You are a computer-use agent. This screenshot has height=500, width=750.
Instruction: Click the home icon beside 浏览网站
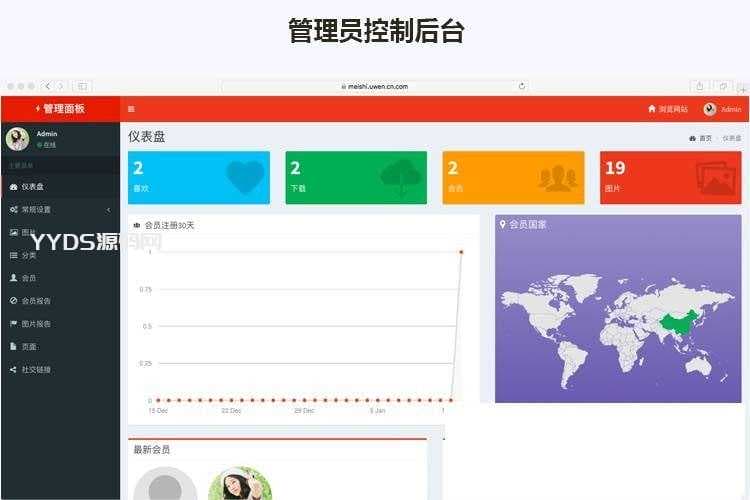651,109
